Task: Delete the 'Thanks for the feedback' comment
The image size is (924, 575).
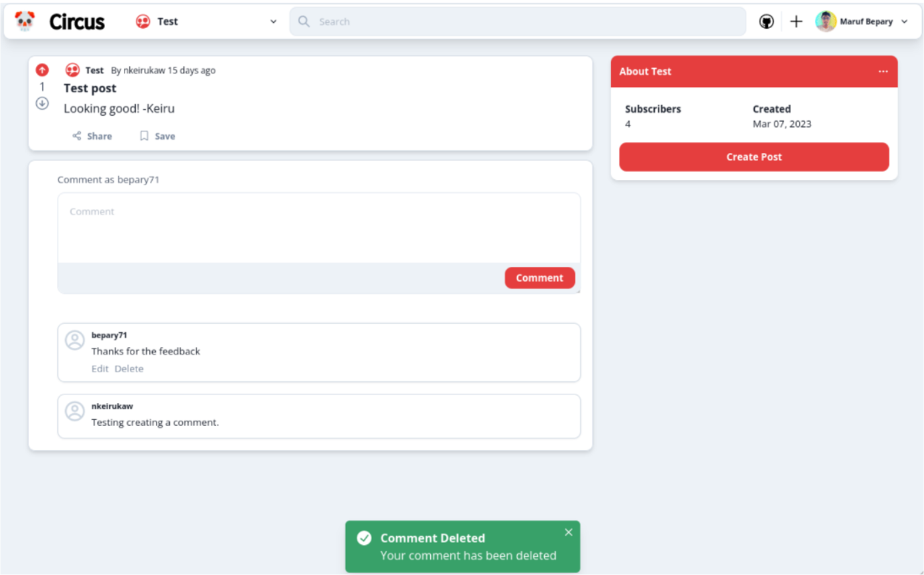Action: (x=129, y=369)
